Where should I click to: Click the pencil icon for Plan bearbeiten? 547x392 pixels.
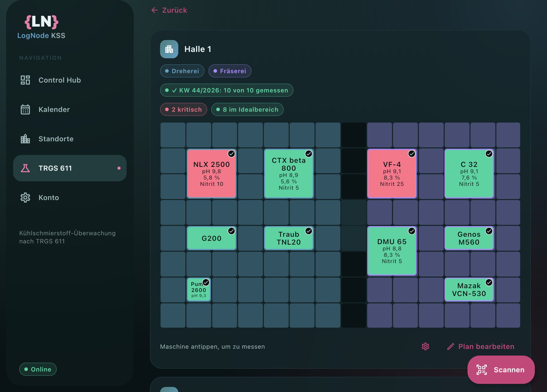pos(451,346)
